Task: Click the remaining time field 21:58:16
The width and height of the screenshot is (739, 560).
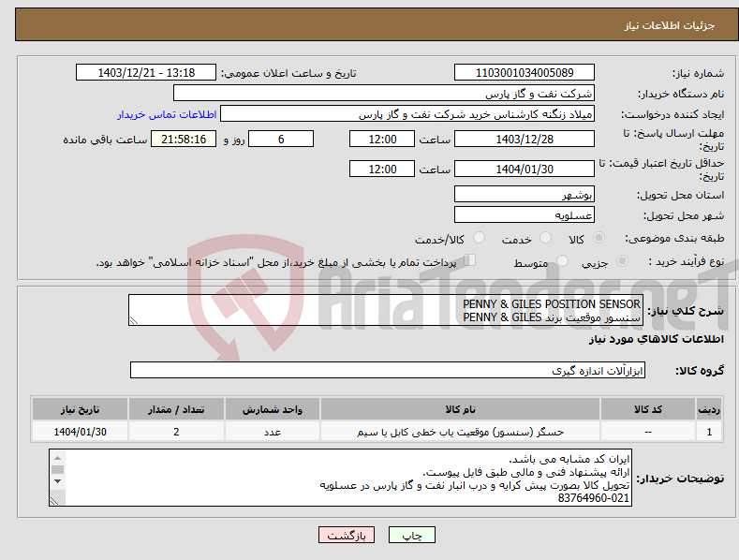Action: (184, 139)
